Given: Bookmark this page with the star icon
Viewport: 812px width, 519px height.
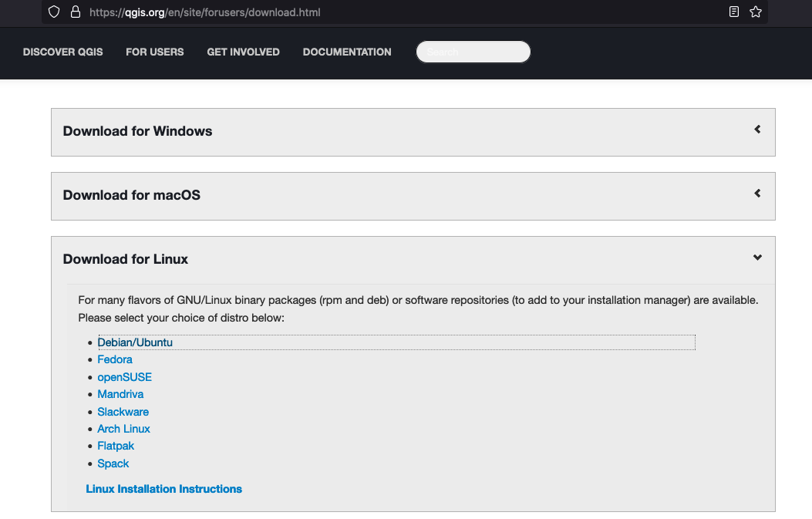Looking at the screenshot, I should coord(756,12).
